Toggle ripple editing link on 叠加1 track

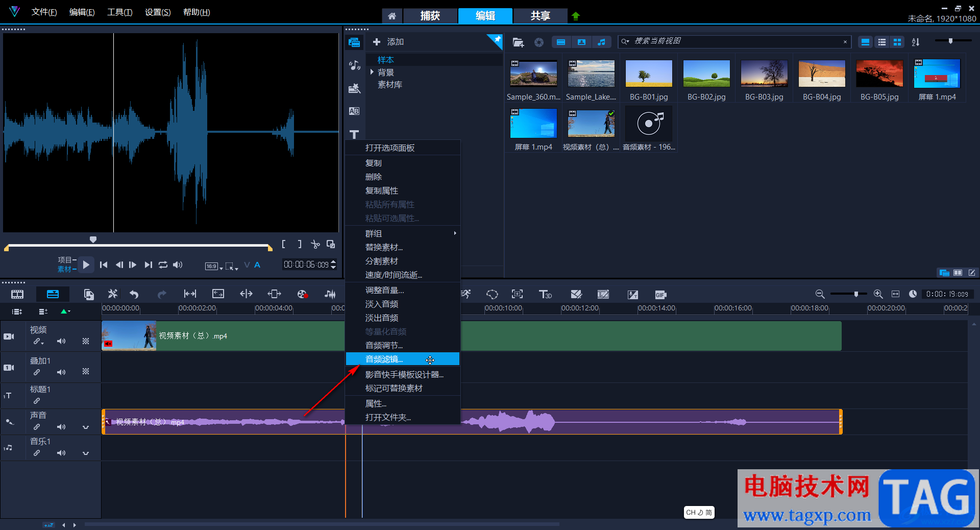[37, 372]
